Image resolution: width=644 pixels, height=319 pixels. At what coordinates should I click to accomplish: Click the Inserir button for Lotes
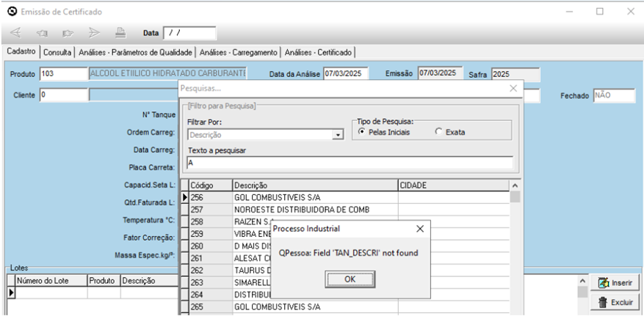615,282
